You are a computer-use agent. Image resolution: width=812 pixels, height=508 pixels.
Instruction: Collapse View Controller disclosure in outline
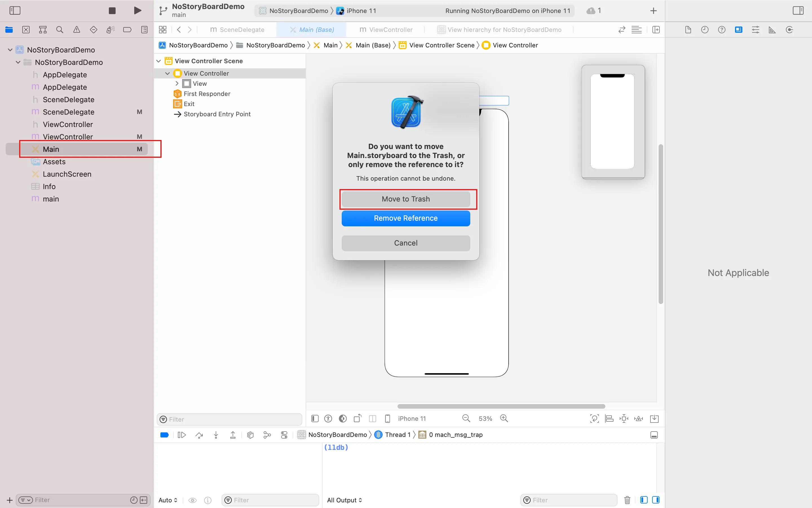167,73
